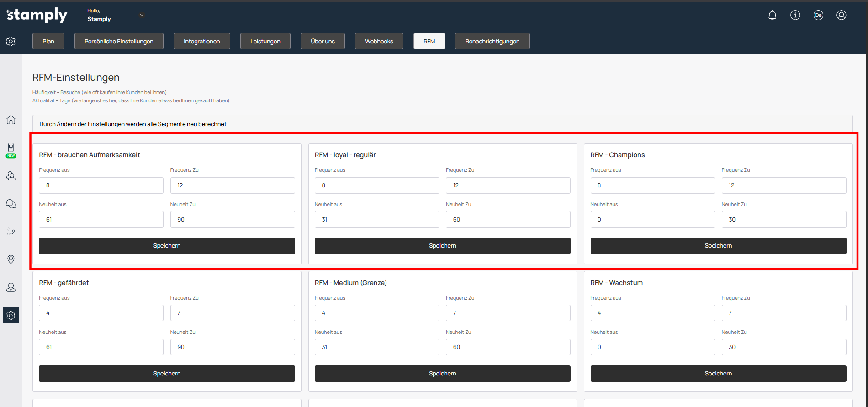
Task: Click Frequenz Zu field in RFM - Wachstum
Action: (783, 313)
